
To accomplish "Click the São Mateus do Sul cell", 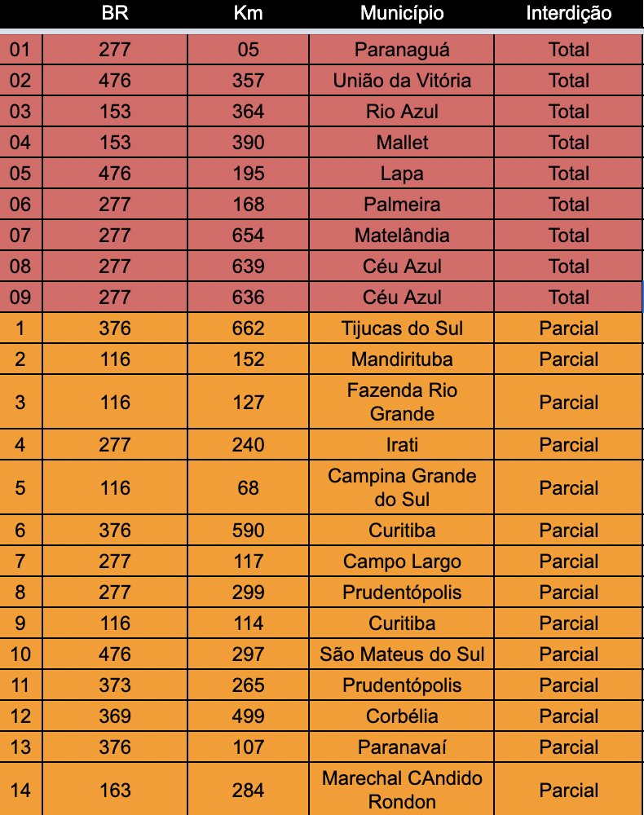I will (402, 654).
